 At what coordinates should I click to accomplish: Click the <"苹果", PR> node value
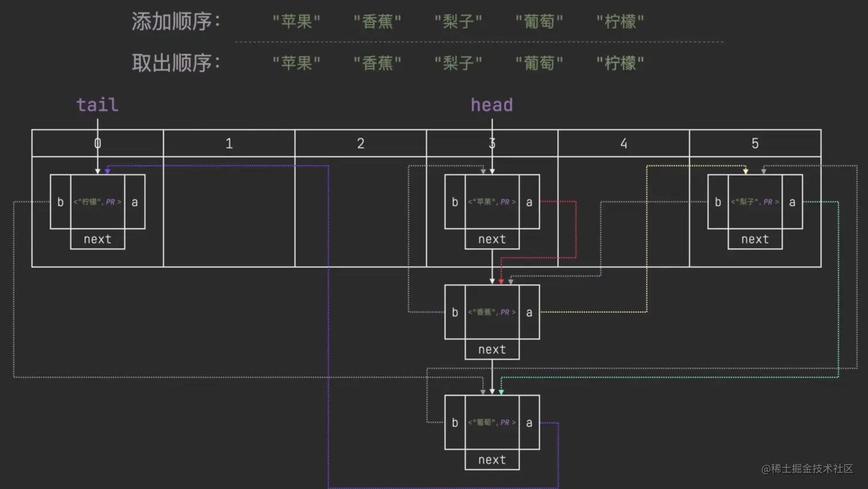tap(492, 202)
